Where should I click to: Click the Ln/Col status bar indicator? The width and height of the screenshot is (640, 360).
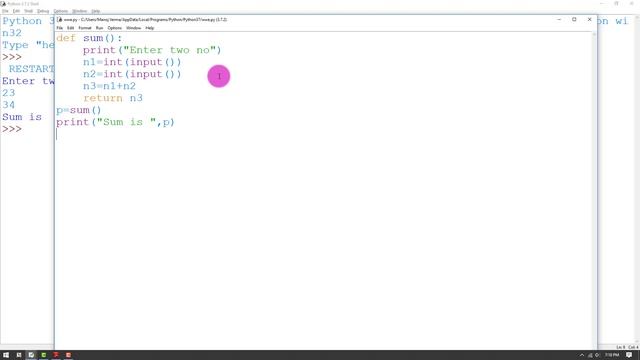tap(628, 347)
